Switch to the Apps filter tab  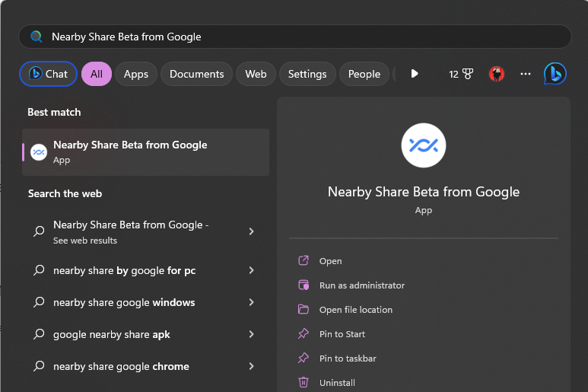136,74
